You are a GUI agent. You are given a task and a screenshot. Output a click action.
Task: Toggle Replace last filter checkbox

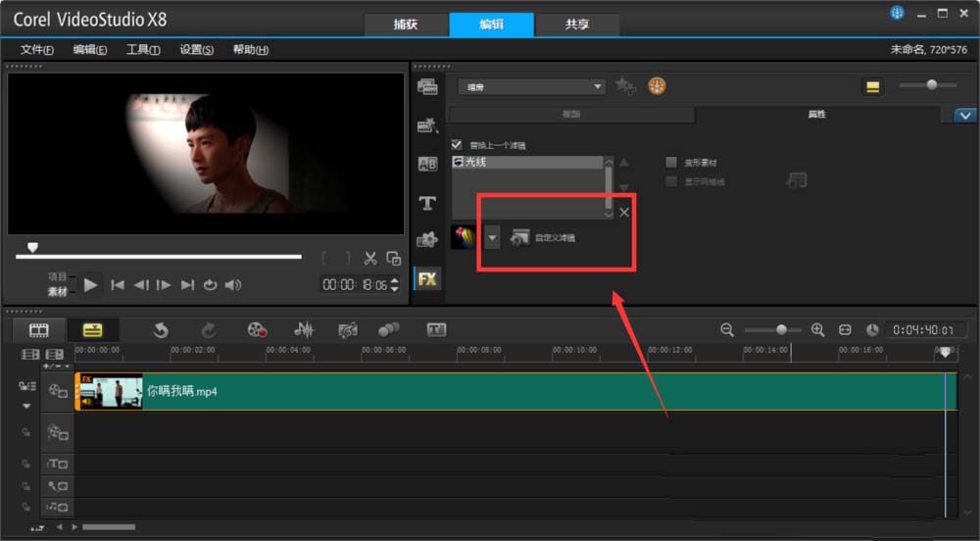457,144
